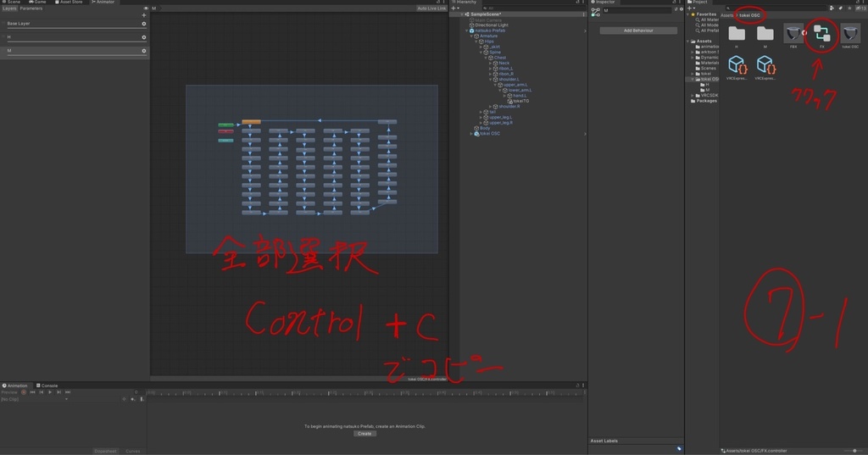Open the M folder in Project grid
Image resolution: width=868 pixels, height=455 pixels.
pos(765,34)
